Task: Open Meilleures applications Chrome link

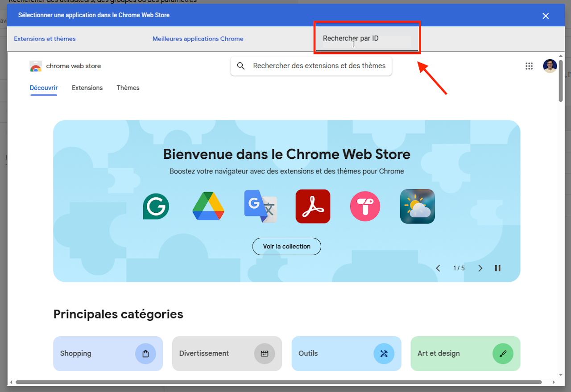Action: (198, 39)
